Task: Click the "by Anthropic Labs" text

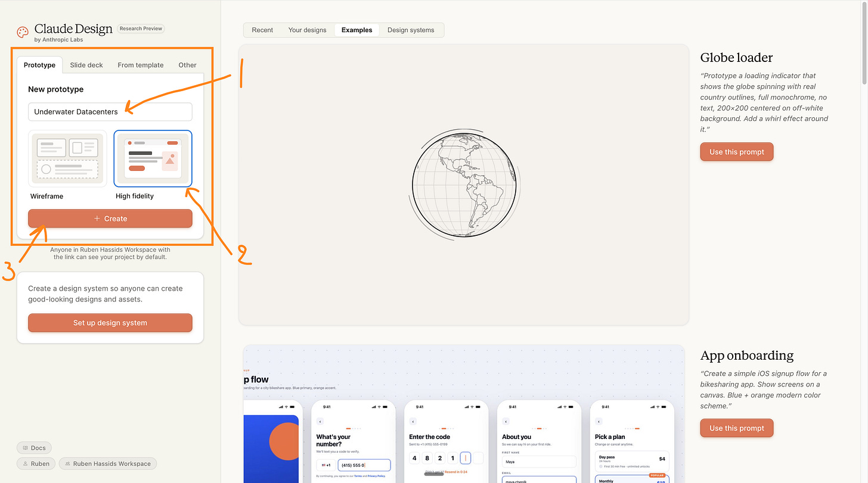Action: (59, 40)
